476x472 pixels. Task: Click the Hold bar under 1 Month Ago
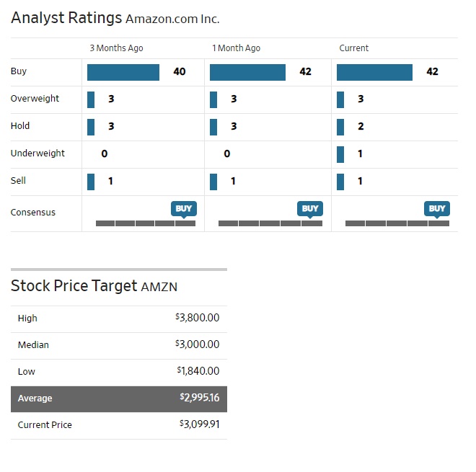213,126
